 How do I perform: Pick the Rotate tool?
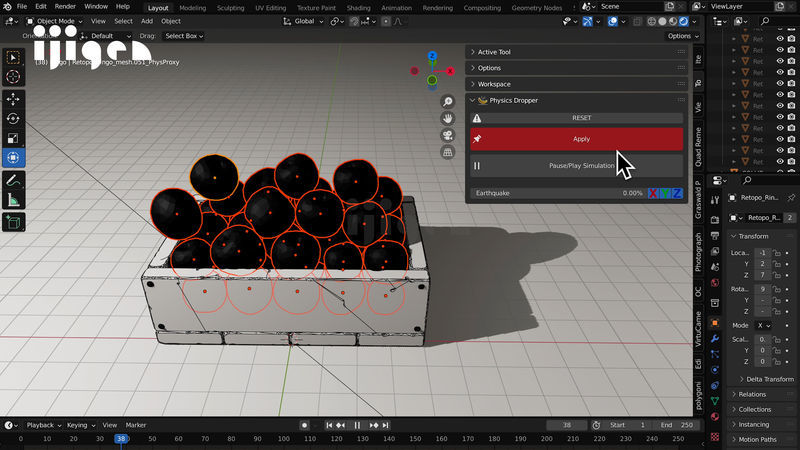(13, 118)
